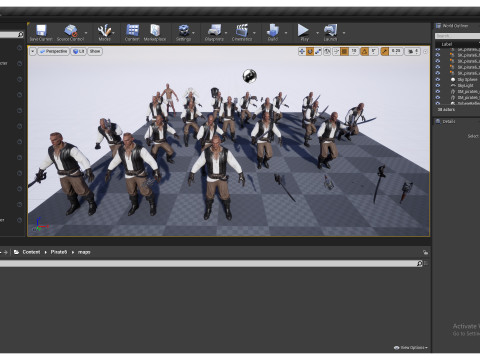Toggle visibility of second SK_pirates actor

point(438,55)
